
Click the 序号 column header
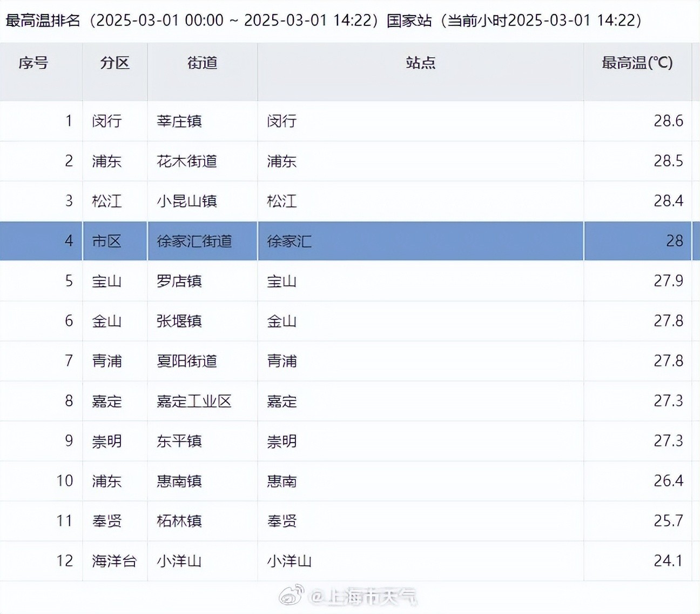coord(33,63)
